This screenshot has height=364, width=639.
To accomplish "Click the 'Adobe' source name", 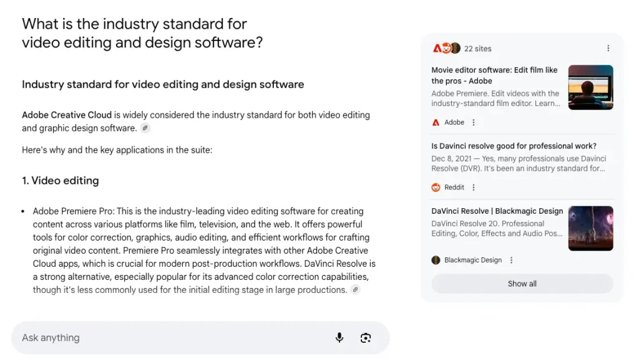I will (x=454, y=122).
